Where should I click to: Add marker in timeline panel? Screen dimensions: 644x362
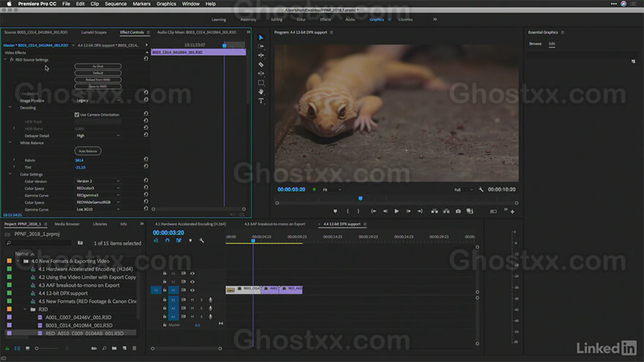coord(190,241)
